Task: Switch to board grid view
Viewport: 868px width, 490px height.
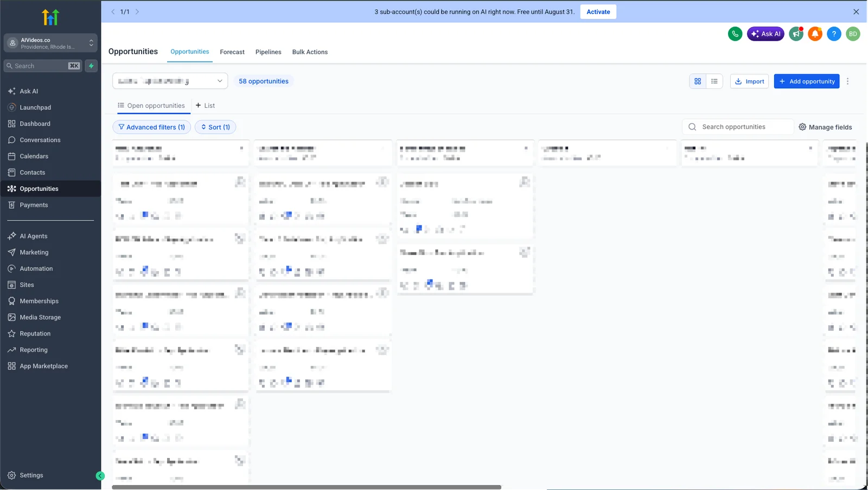Action: (x=698, y=81)
